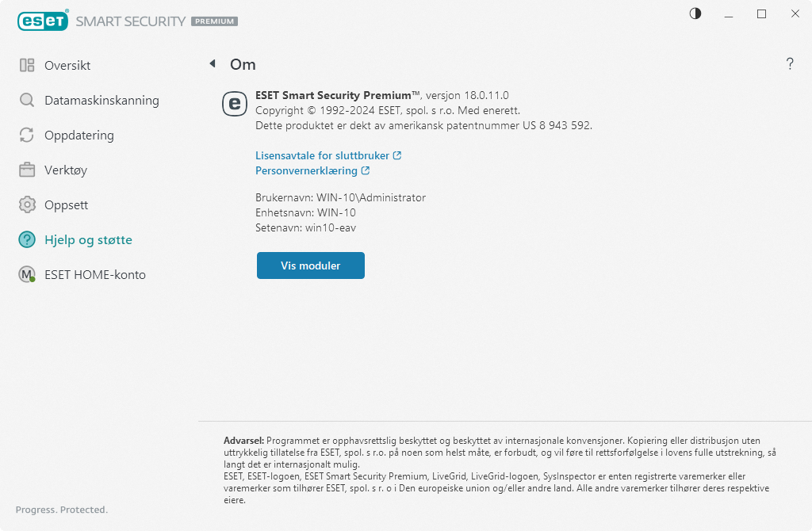The width and height of the screenshot is (812, 531).
Task: Click the help question mark icon
Action: (790, 65)
